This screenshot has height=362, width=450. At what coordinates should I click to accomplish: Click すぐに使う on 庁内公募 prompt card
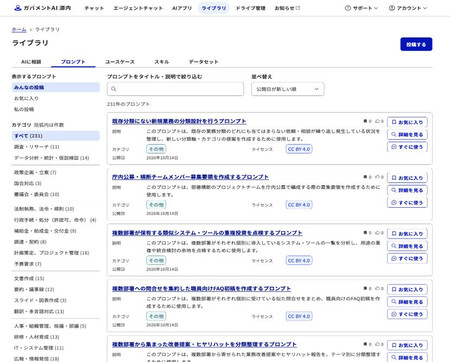click(x=407, y=203)
